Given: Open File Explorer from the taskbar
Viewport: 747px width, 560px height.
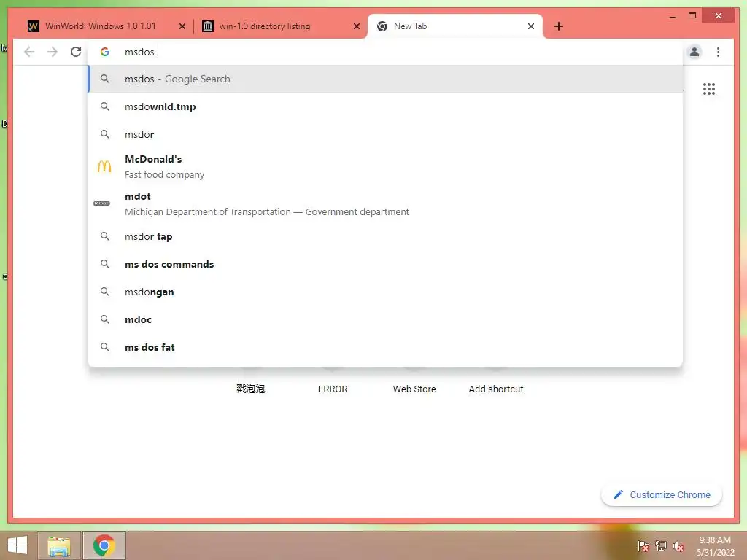Looking at the screenshot, I should click(59, 545).
